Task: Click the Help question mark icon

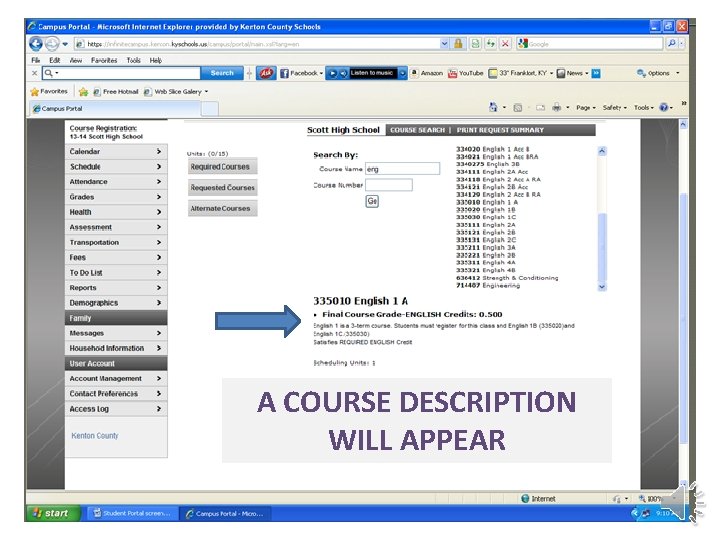Action: click(664, 107)
